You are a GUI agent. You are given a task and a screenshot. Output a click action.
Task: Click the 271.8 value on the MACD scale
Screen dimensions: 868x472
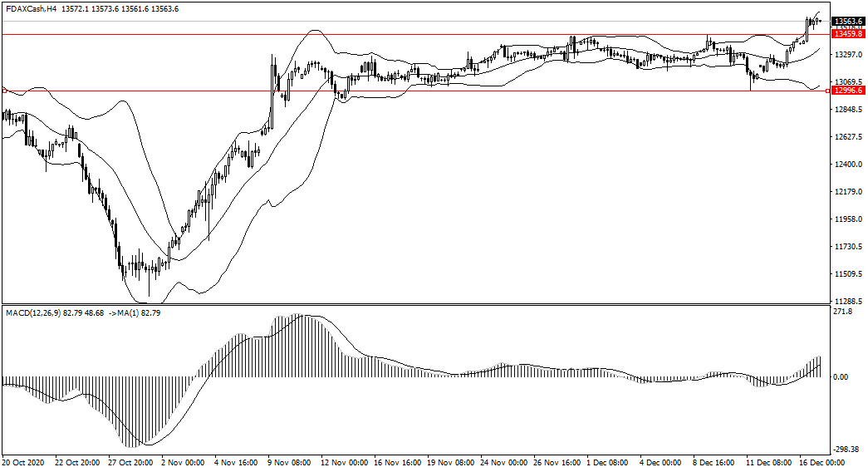click(844, 312)
